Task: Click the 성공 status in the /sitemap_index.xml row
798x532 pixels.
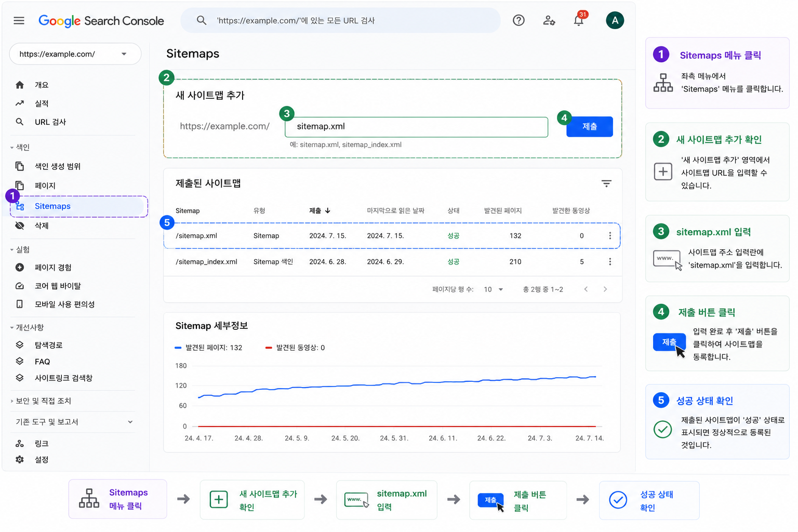Action: (454, 262)
